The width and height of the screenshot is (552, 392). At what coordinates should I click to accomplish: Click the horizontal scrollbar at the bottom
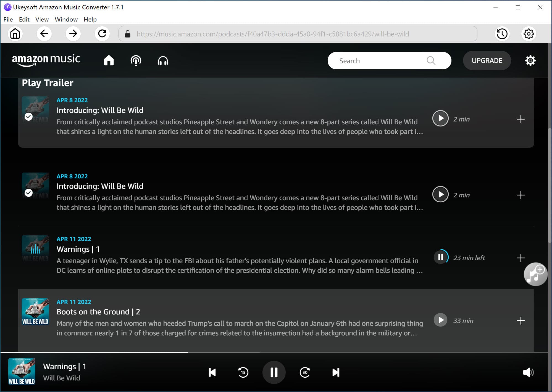94,352
